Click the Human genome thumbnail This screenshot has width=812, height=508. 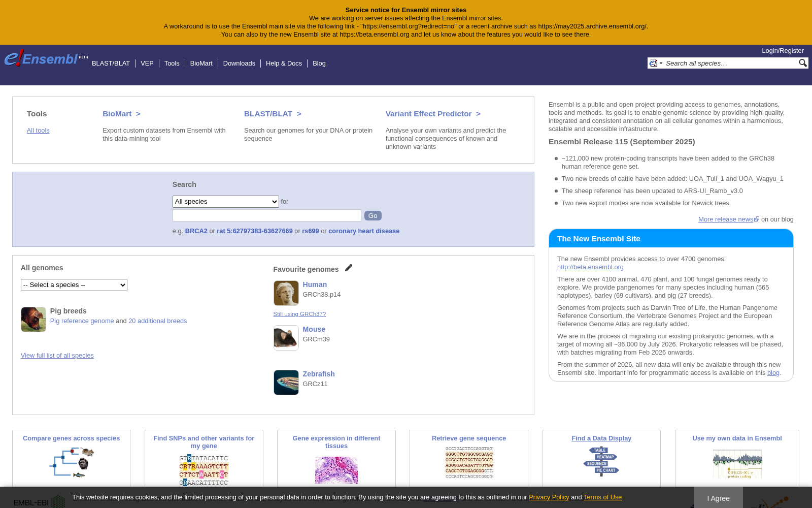pos(286,293)
